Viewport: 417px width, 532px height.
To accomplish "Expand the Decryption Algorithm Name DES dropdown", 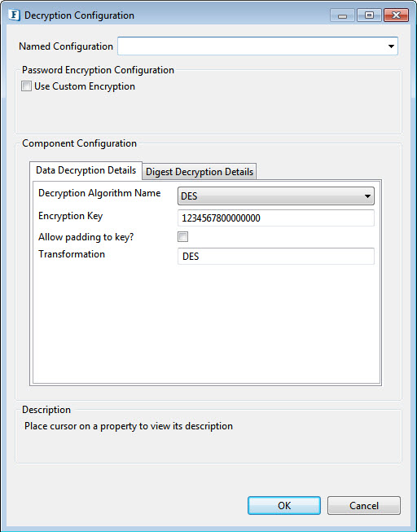I will point(276,196).
